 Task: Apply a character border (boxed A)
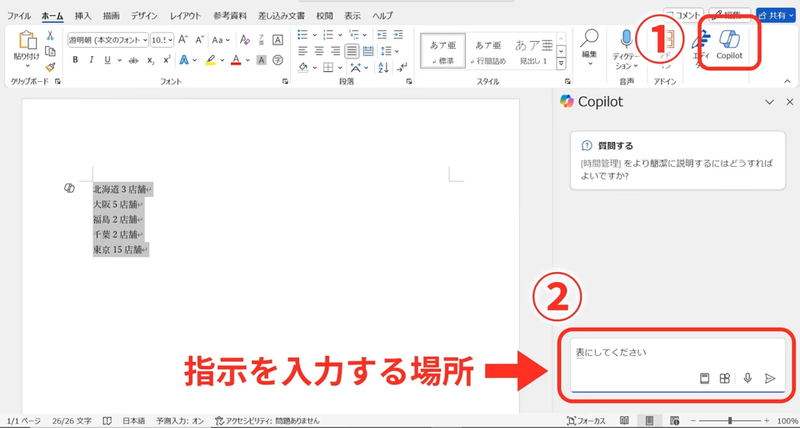click(278, 39)
